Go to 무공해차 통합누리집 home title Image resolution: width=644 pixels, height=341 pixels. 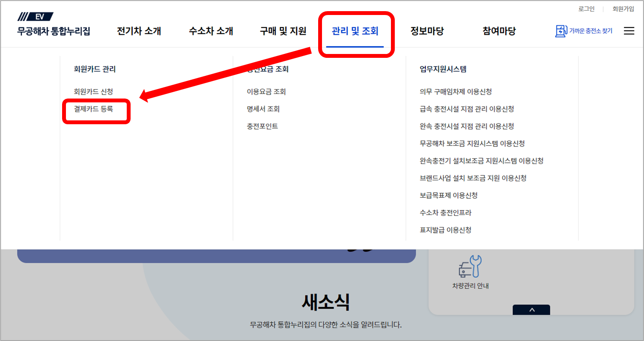pyautogui.click(x=54, y=31)
